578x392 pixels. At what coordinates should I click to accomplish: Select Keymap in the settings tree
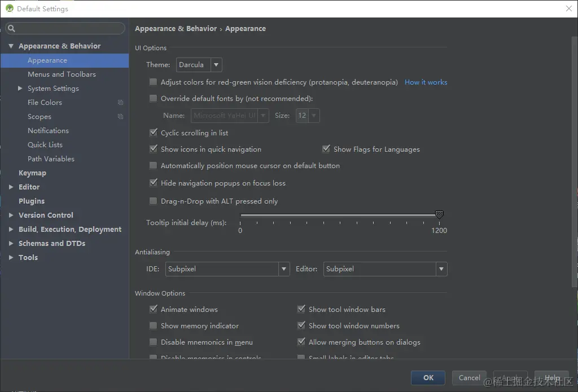click(32, 173)
